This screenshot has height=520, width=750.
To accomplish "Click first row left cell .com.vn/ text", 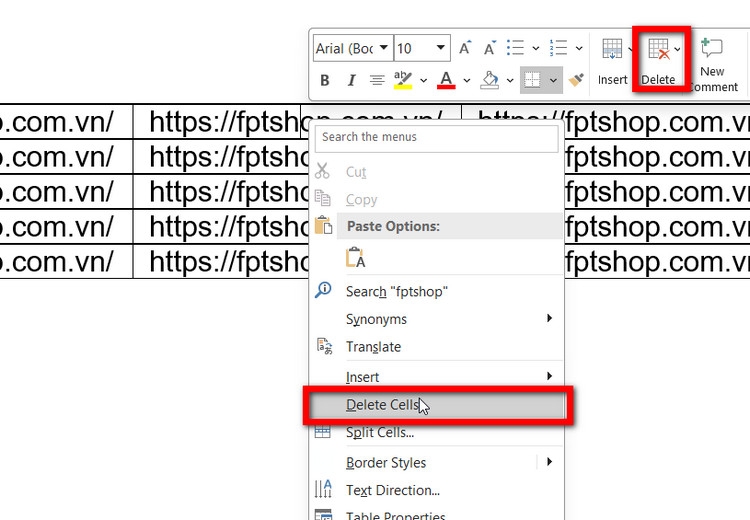I will [57, 122].
